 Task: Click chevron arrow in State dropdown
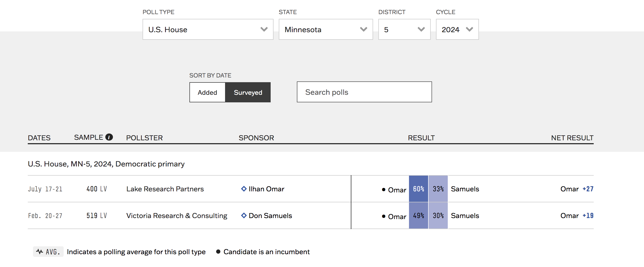[364, 29]
